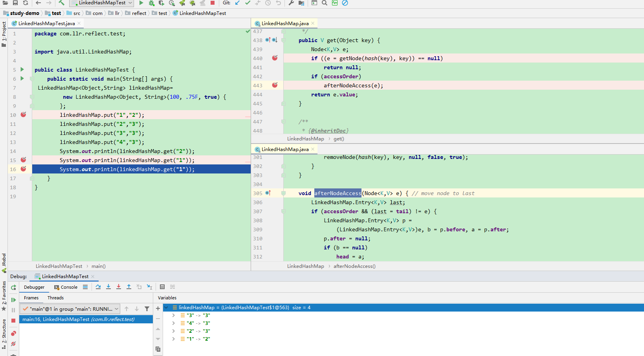Resume program with the green play icon
This screenshot has height=356, width=644.
point(13,300)
